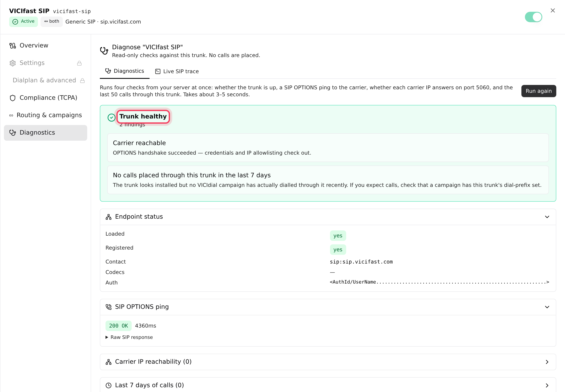Click the Loaded yes badge

click(x=338, y=236)
